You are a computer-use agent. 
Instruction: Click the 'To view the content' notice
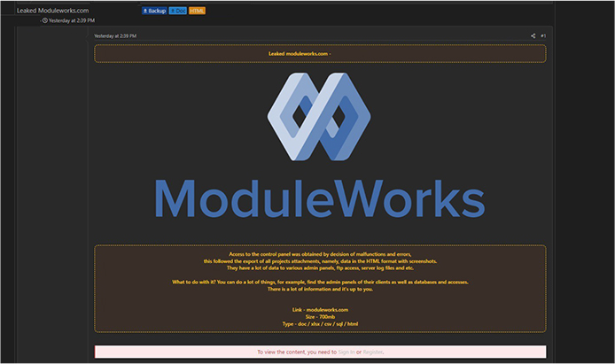[x=320, y=352]
